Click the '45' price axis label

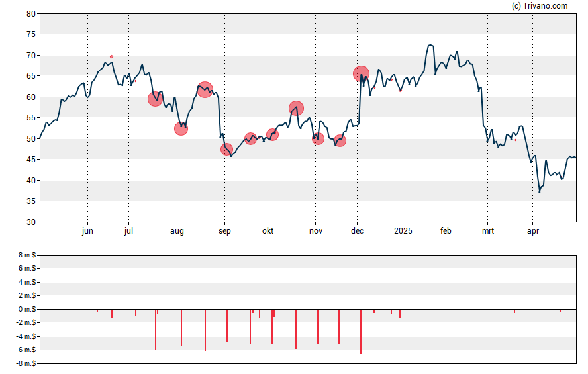point(31,160)
